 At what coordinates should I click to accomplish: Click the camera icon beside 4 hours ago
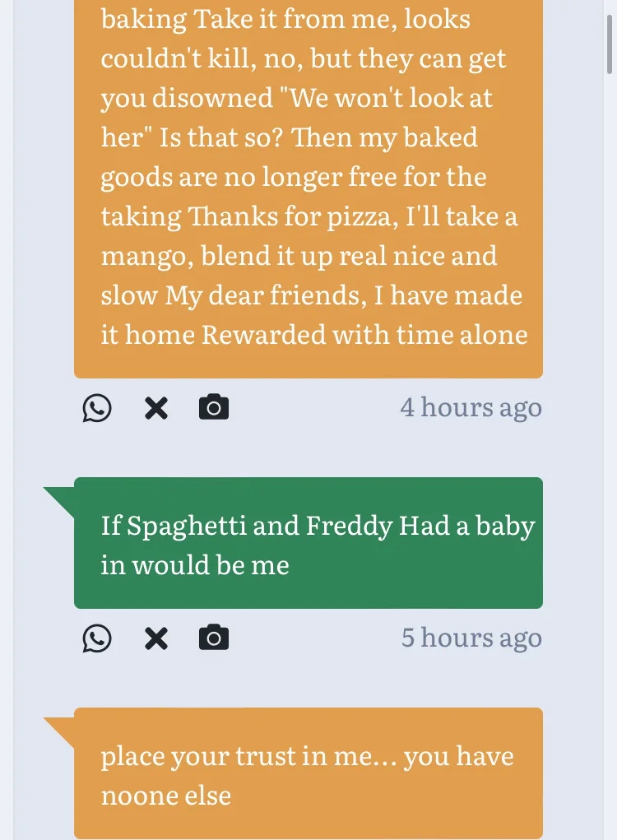pos(214,407)
